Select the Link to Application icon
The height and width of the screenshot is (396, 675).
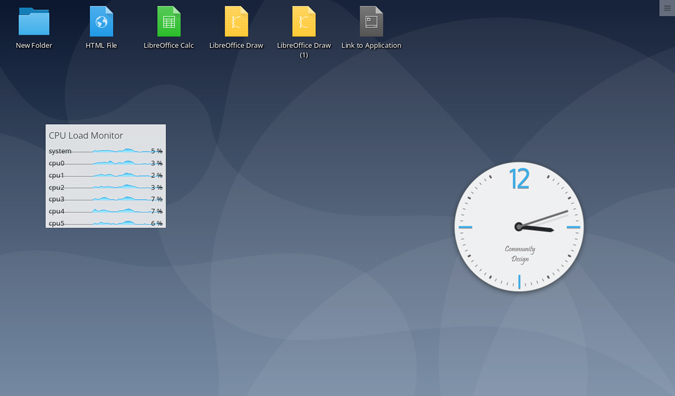click(x=371, y=22)
